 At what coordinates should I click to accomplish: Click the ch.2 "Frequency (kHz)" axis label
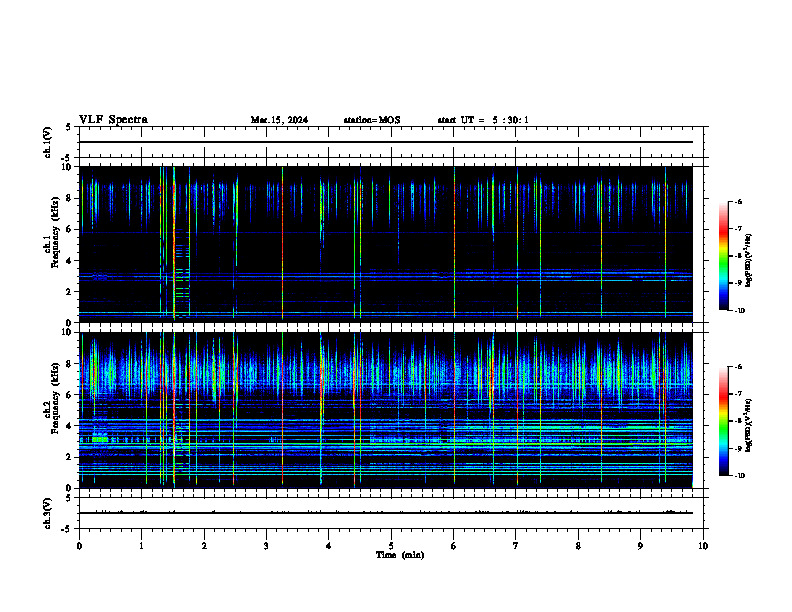pos(55,398)
